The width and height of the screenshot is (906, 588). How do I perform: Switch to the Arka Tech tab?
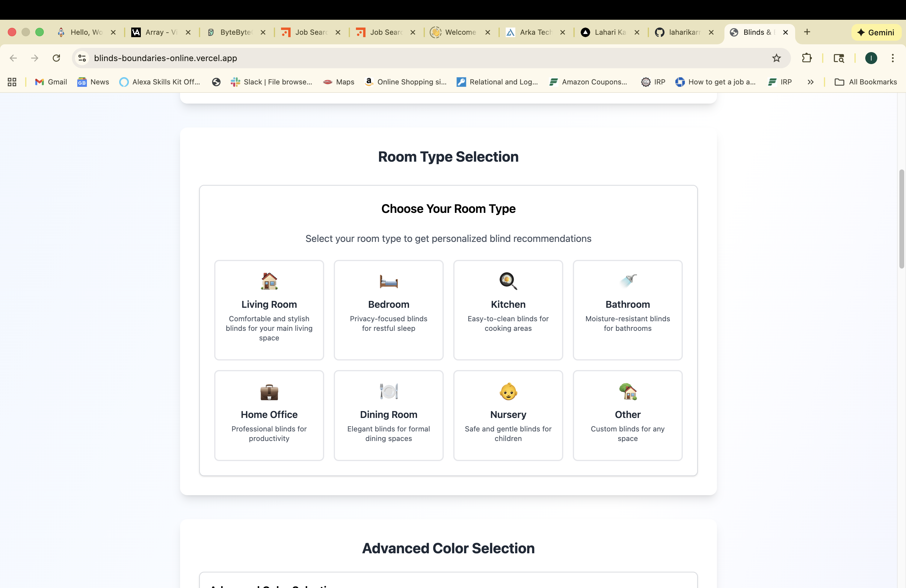tap(536, 32)
